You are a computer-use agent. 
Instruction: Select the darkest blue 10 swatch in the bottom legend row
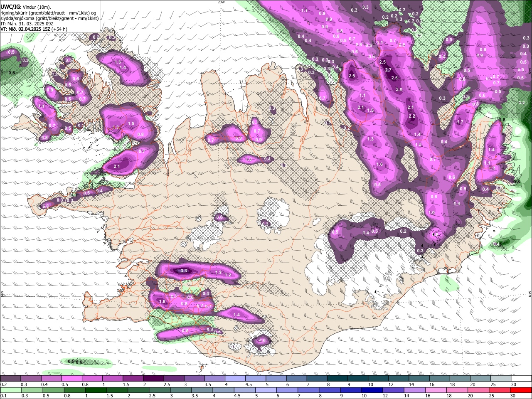(372, 390)
